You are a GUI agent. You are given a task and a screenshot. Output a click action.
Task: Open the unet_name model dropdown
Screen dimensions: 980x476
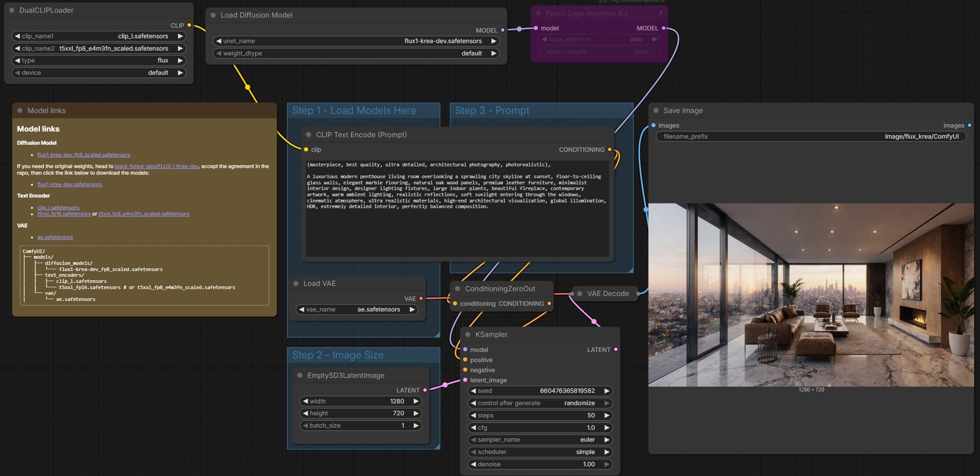356,41
